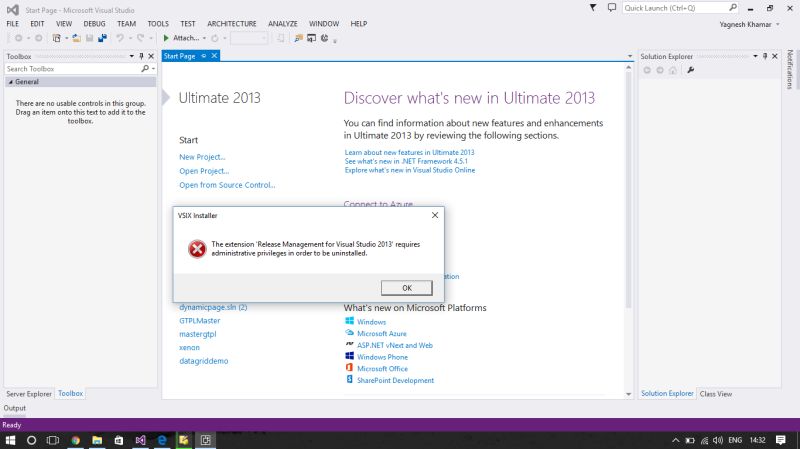Click the Windows Start button
Viewport: 800px width, 449px height.
pos(10,440)
